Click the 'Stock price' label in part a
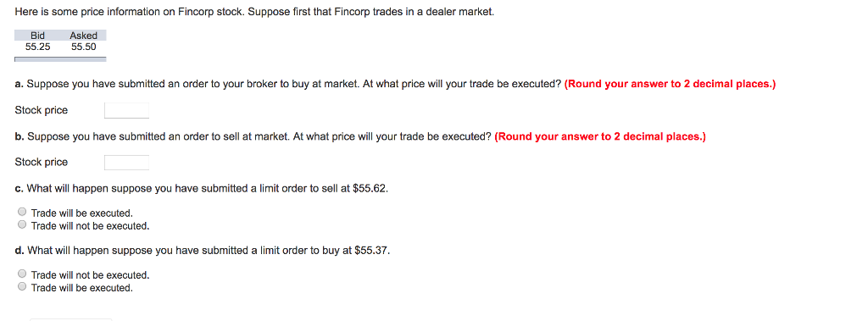 tap(42, 110)
